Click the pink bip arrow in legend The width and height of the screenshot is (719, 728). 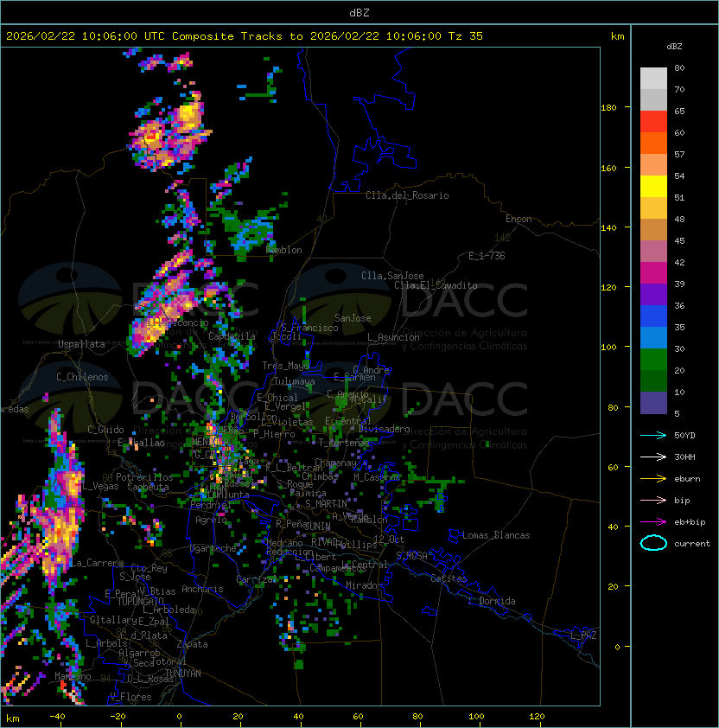point(653,500)
